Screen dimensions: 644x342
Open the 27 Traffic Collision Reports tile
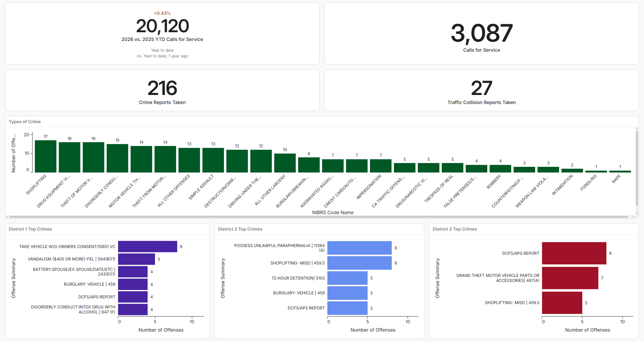481,89
